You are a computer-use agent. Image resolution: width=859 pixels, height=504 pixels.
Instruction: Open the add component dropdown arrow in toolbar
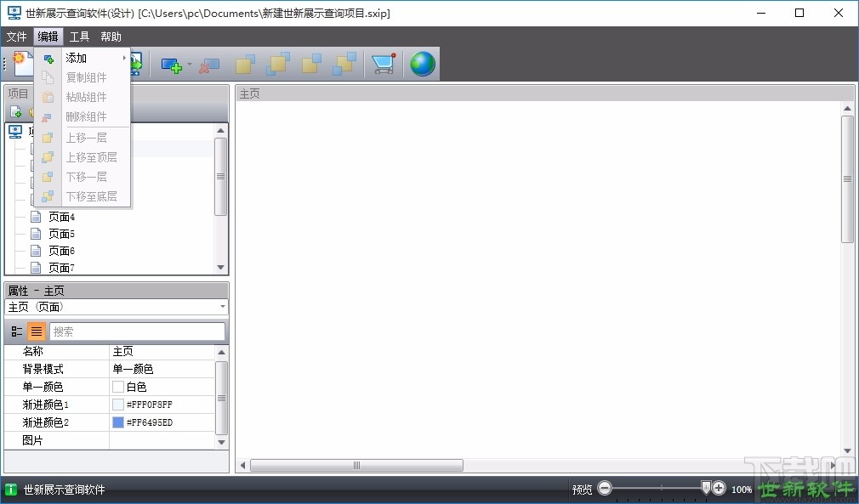tap(190, 64)
